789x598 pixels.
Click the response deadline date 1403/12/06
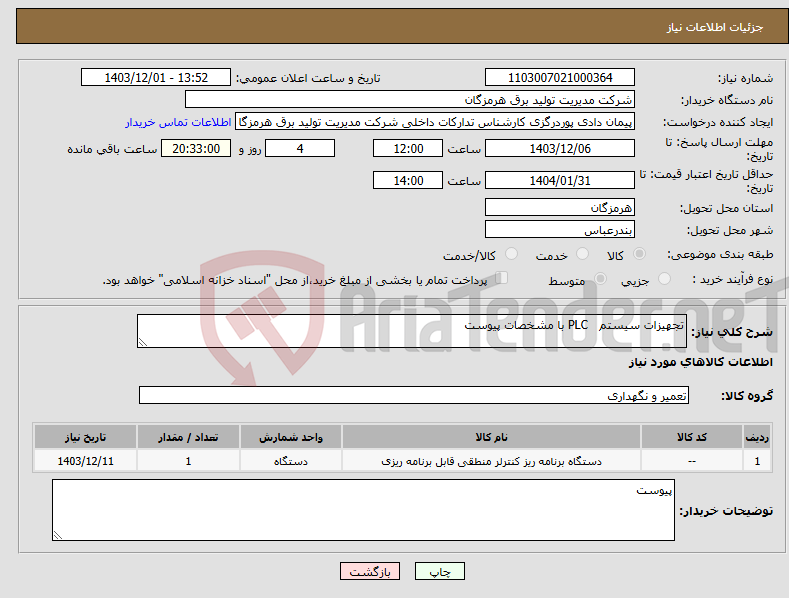point(560,148)
